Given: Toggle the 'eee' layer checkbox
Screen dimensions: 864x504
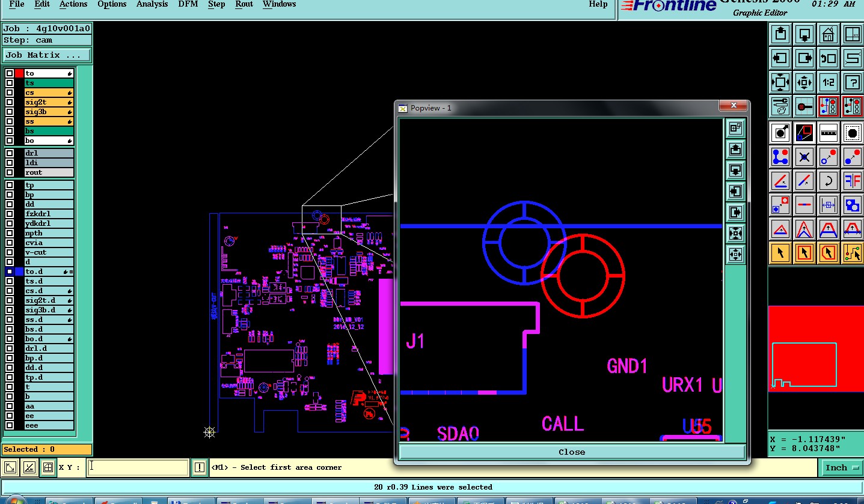Looking at the screenshot, I should point(10,425).
